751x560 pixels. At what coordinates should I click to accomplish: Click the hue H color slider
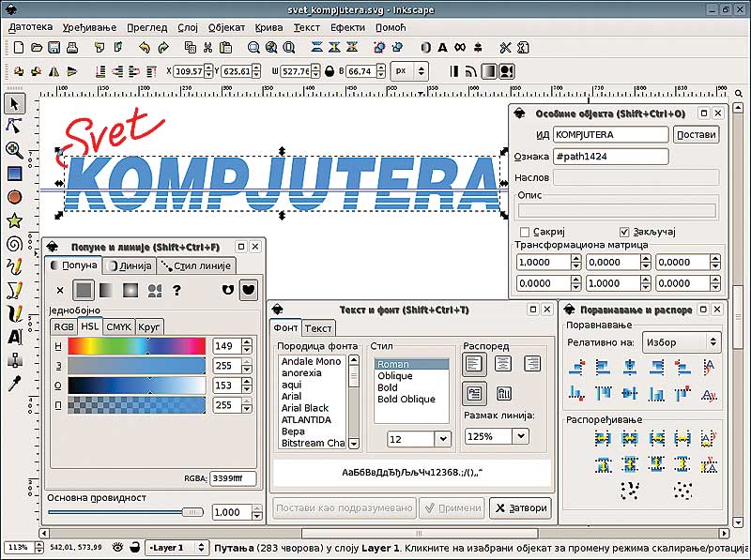coord(136,346)
